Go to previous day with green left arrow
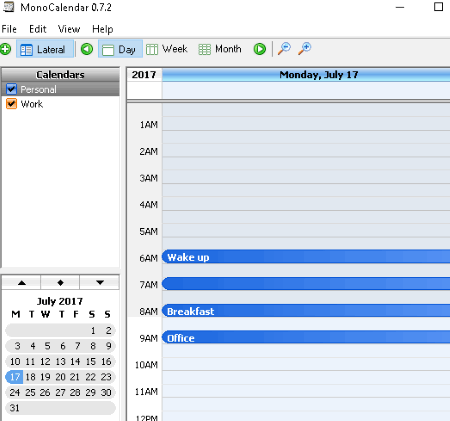The image size is (450, 421). (x=87, y=49)
